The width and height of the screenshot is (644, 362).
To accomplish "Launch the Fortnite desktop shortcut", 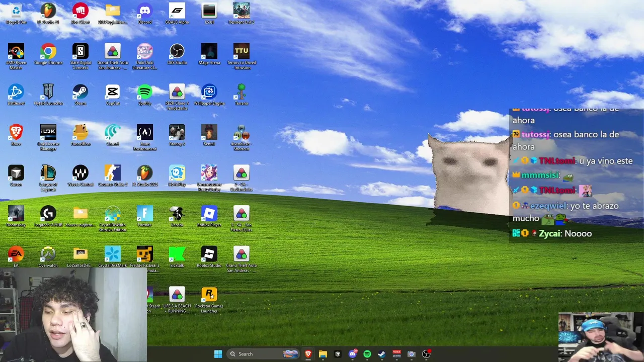I will pyautogui.click(x=145, y=216).
